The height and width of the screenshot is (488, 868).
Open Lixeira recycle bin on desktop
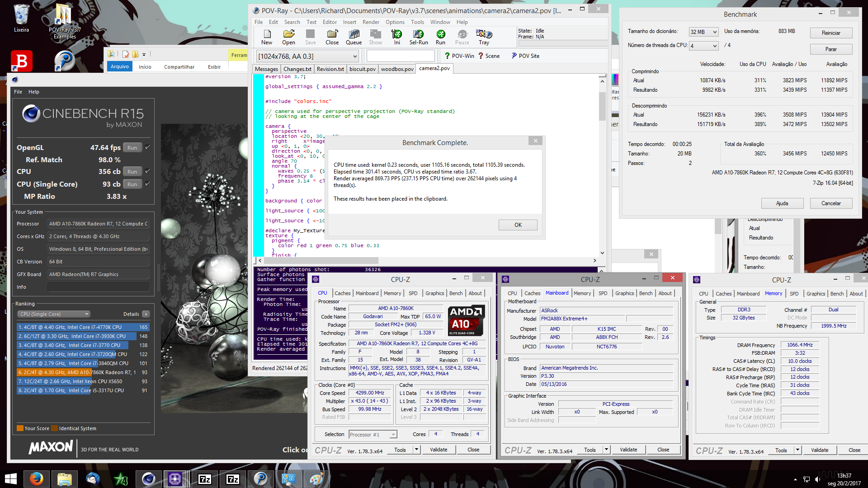pyautogui.click(x=21, y=19)
